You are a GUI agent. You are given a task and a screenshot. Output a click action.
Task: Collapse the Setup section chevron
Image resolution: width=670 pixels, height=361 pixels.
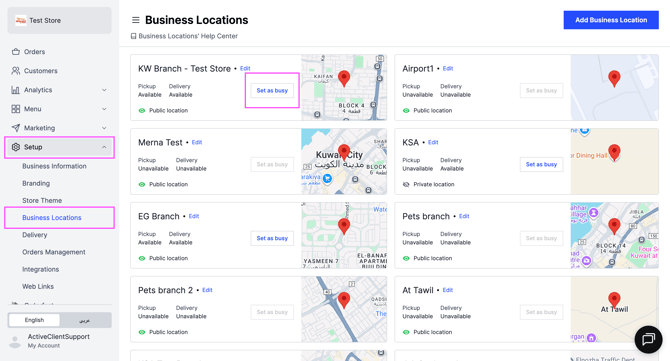104,147
